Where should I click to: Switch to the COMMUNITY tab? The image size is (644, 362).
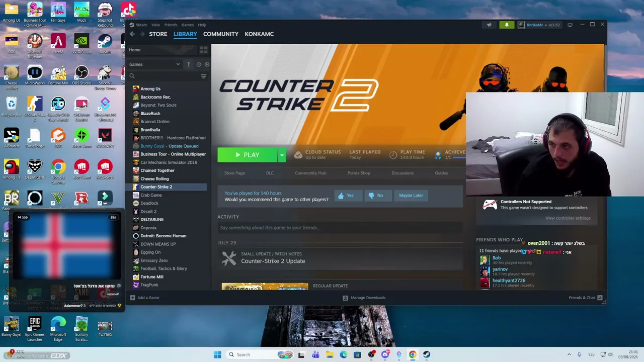(x=221, y=34)
